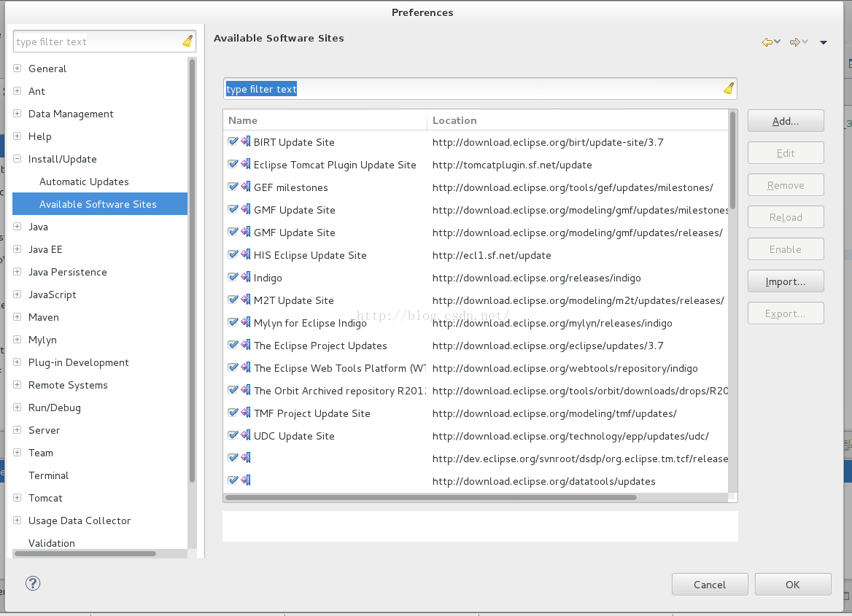Image resolution: width=852 pixels, height=616 pixels.
Task: Click the site icon beside The Orbit Archived repository
Action: coord(246,390)
